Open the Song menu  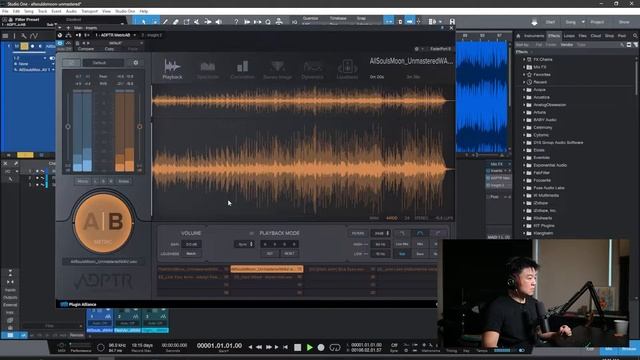[29, 11]
